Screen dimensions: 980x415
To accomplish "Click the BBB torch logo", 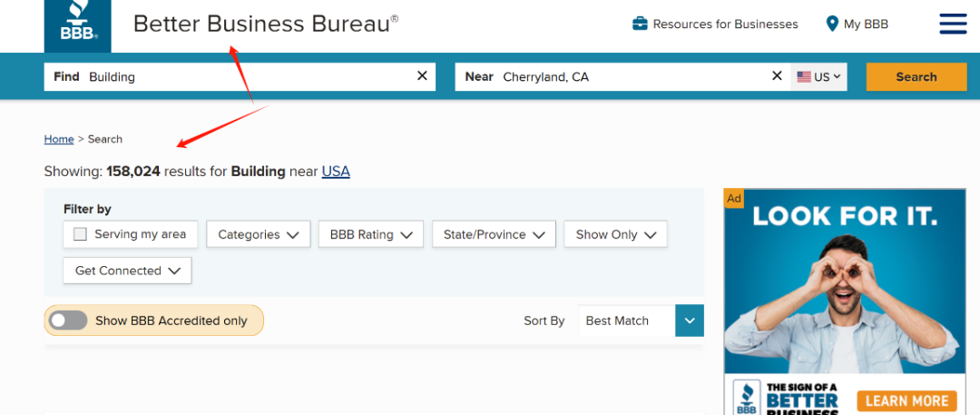I will pyautogui.click(x=77, y=24).
